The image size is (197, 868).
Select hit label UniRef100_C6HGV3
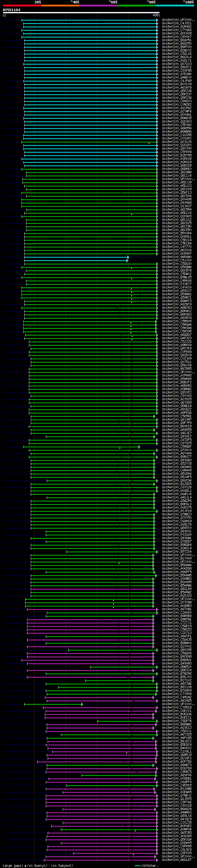(177, 101)
